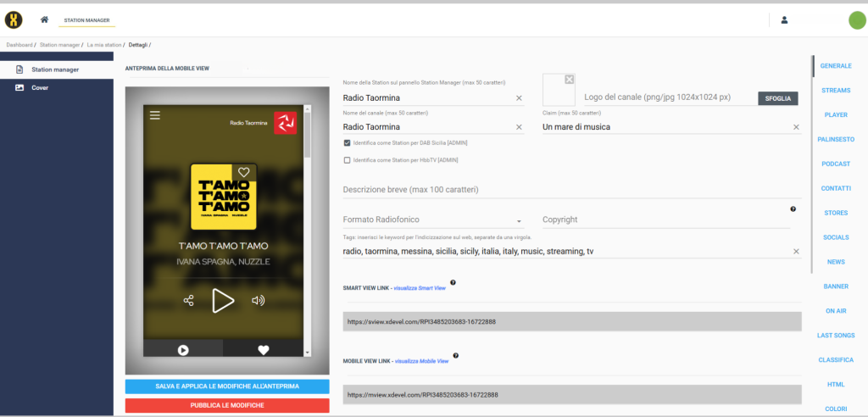Open the CLASSIFICA section
The height and width of the screenshot is (417, 868).
coord(835,360)
